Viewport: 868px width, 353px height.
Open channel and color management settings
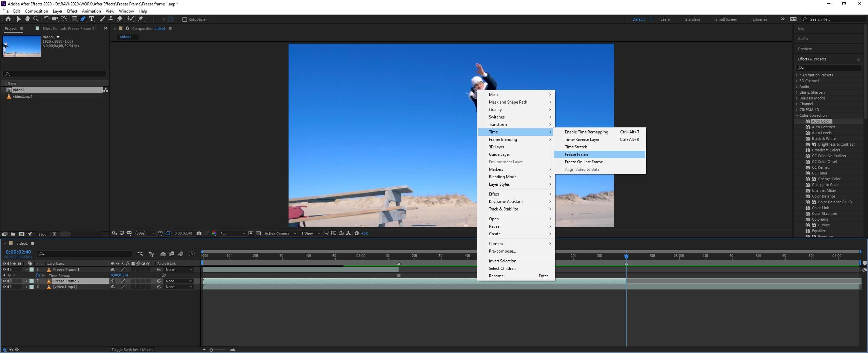[x=214, y=234]
